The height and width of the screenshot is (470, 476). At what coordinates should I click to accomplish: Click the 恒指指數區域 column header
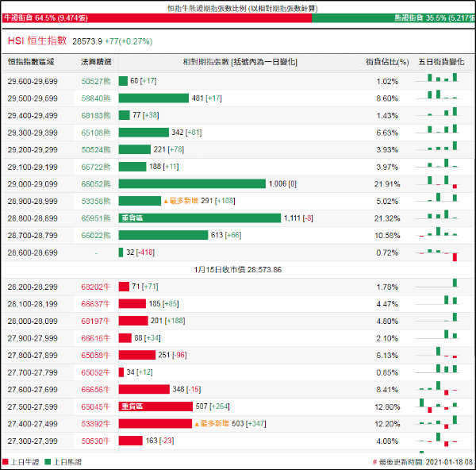coord(31,62)
